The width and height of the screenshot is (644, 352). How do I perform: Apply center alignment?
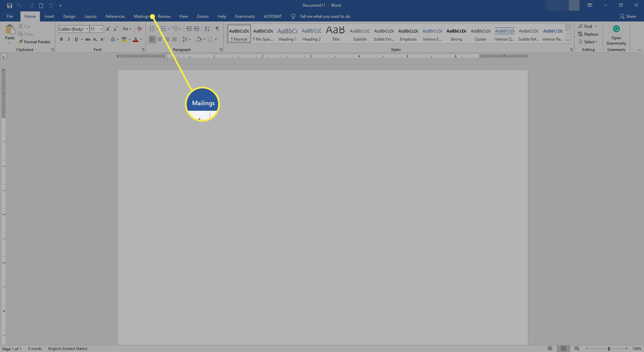pyautogui.click(x=160, y=39)
